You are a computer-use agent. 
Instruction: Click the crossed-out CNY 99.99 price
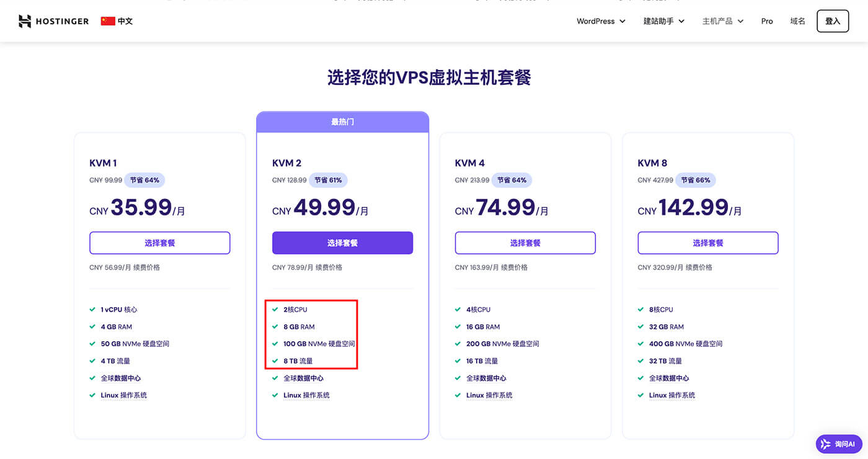coord(105,180)
